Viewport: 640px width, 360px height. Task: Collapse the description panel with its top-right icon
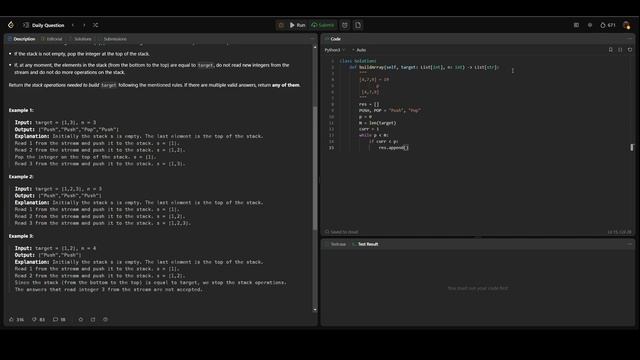(312, 39)
